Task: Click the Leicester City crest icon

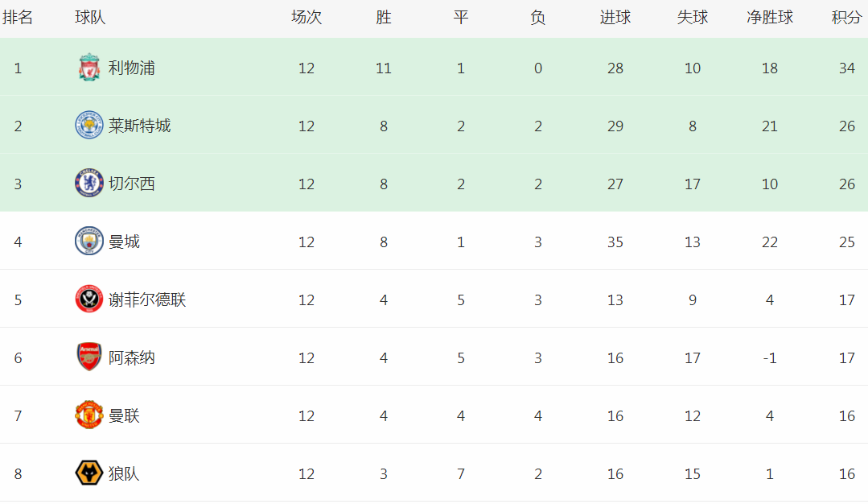Action: (89, 125)
